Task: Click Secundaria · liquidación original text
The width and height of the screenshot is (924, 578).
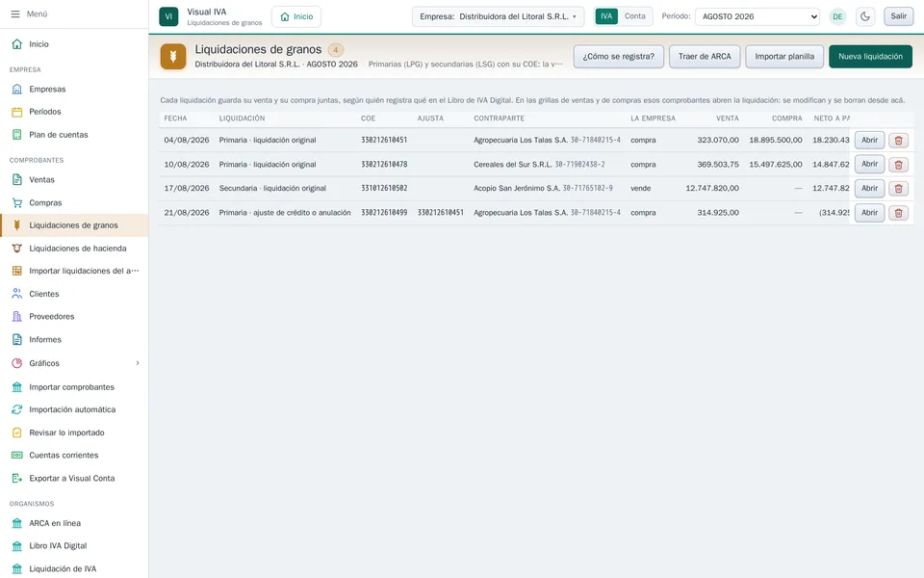Action: [272, 189]
